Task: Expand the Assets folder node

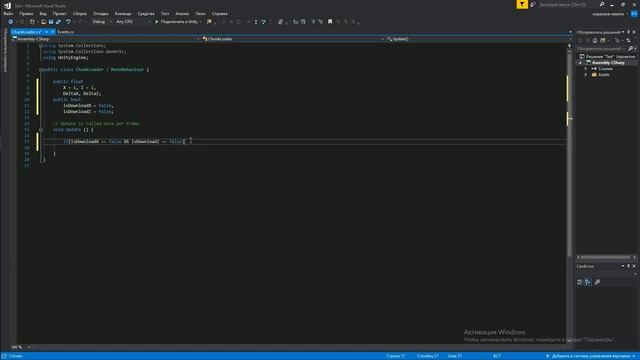Action: 586,75
